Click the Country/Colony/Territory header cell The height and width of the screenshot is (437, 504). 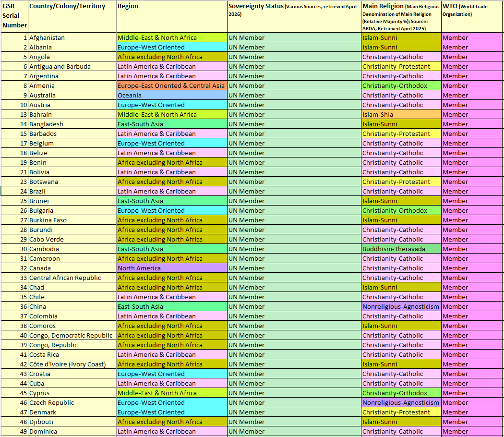click(x=72, y=16)
